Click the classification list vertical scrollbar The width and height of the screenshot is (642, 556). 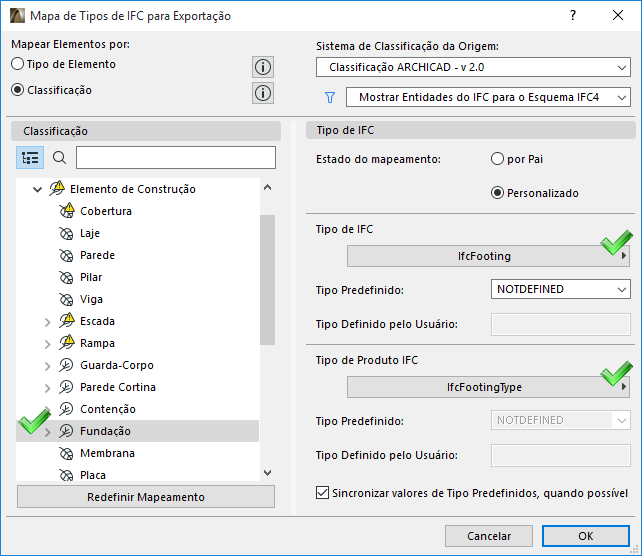[x=266, y=270]
